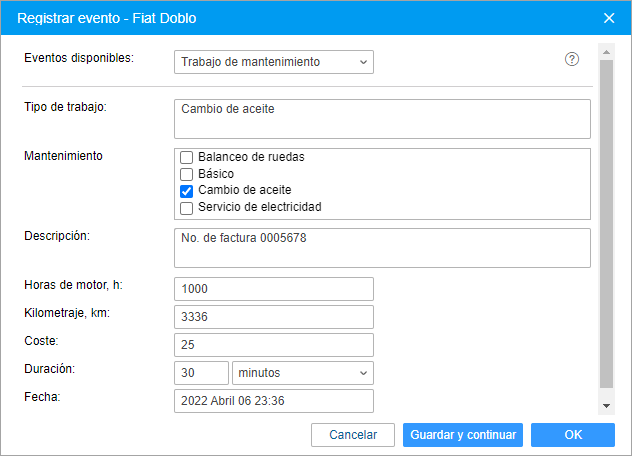Click the Coste input field

tap(274, 345)
